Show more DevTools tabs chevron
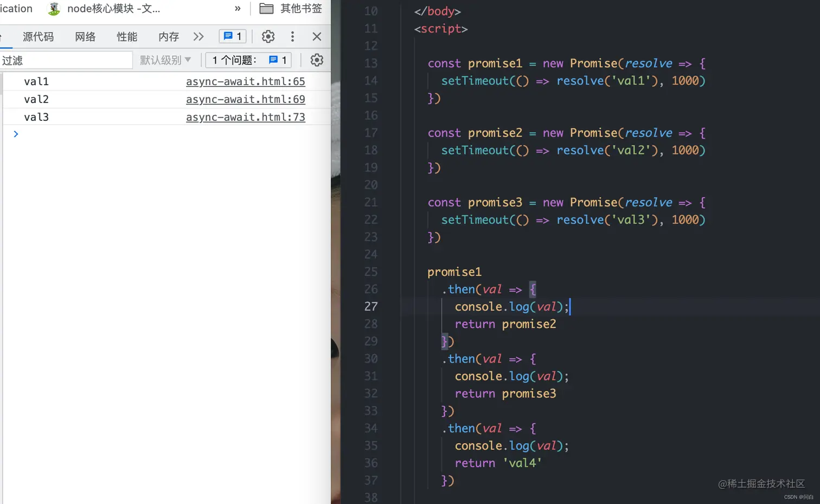The height and width of the screenshot is (504, 820). click(198, 36)
